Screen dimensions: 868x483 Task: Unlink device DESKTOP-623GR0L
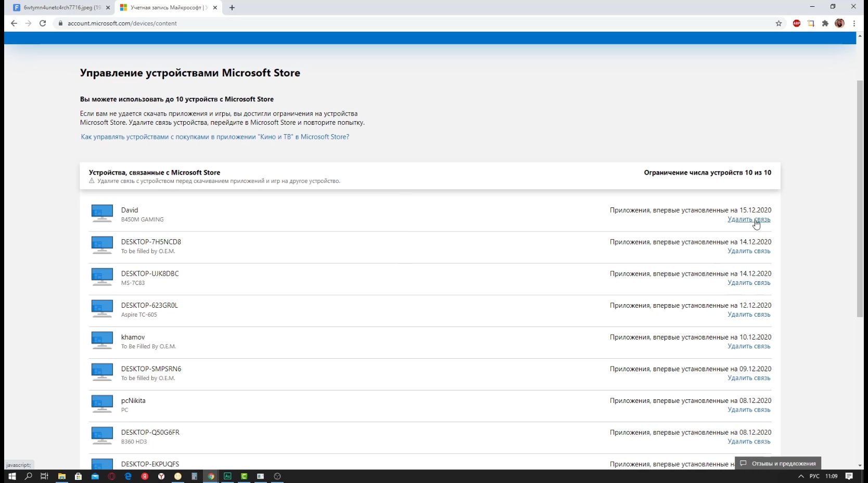click(749, 315)
